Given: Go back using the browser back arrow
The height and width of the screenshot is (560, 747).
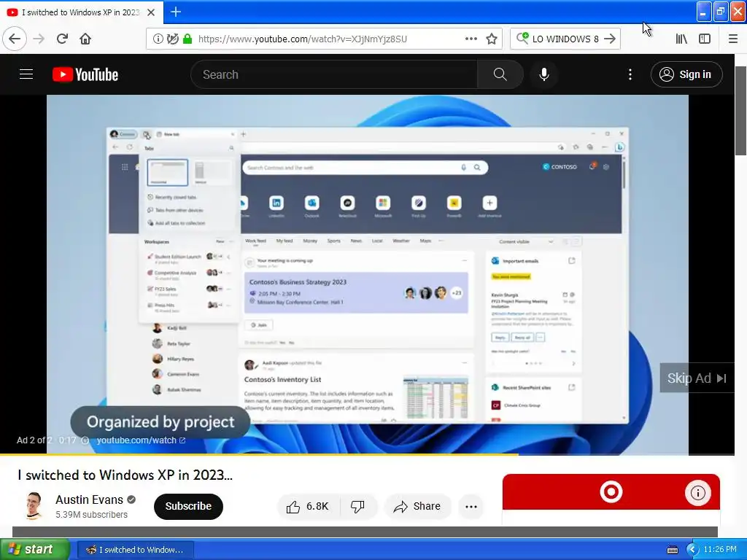Looking at the screenshot, I should tap(15, 39).
